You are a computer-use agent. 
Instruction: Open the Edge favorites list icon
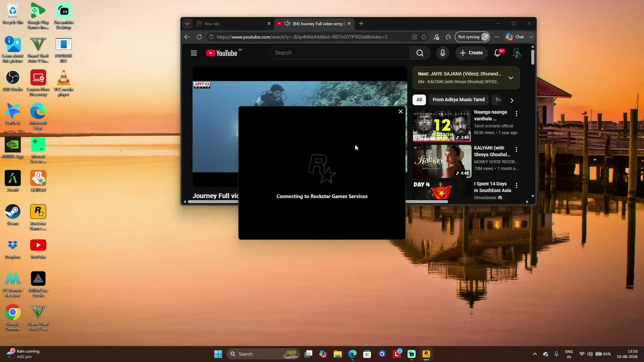[x=448, y=37]
